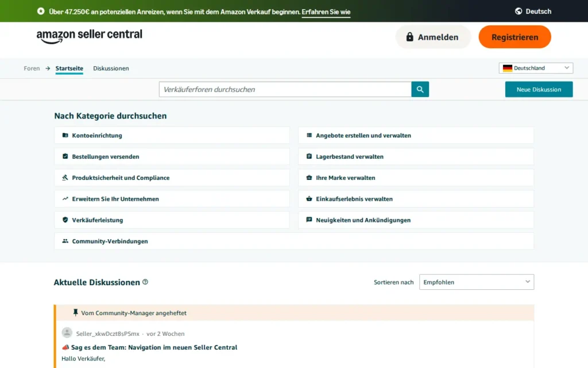Click the magnifier search button
This screenshot has width=588, height=368.
pos(420,89)
